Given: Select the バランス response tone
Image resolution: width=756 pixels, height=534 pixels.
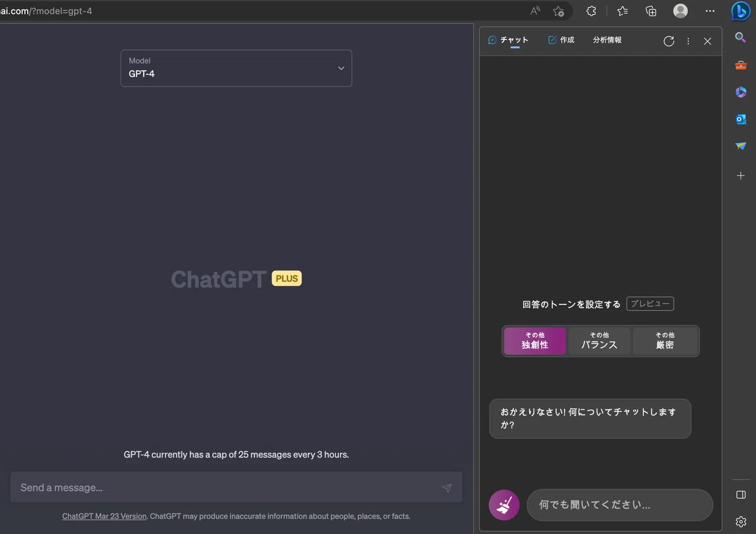Looking at the screenshot, I should click(599, 341).
